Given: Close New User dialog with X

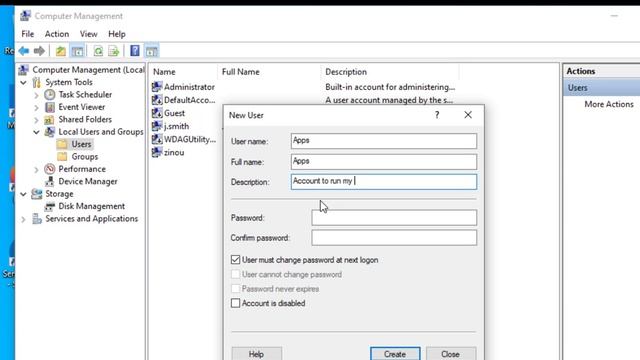Looking at the screenshot, I should [468, 115].
